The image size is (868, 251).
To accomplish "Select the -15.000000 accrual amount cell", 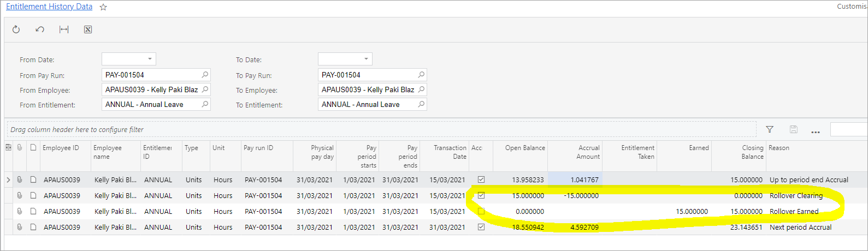I will [x=575, y=195].
